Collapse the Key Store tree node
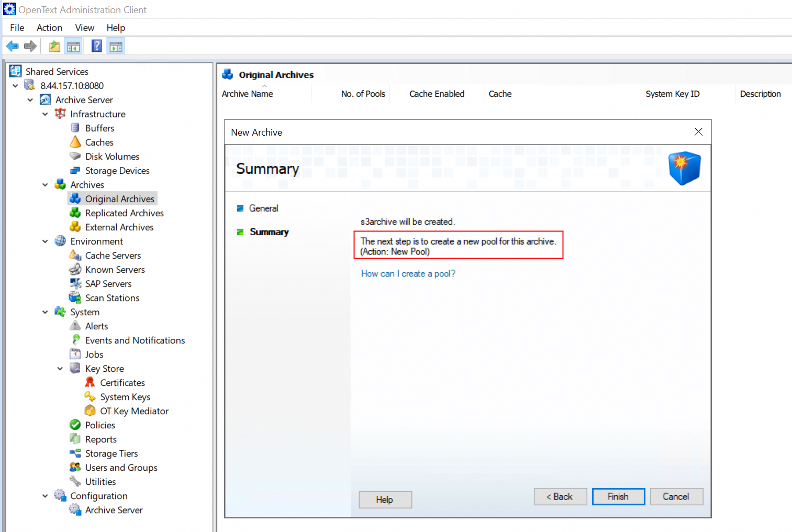The image size is (792, 532). (60, 369)
